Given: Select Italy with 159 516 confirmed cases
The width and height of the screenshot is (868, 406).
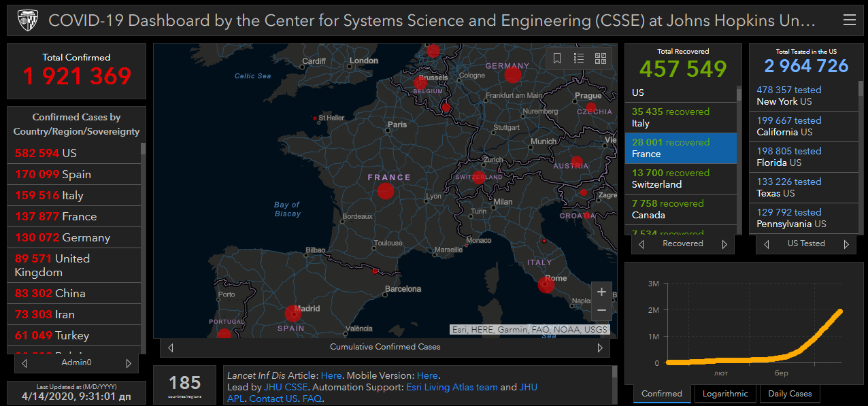Looking at the screenshot, I should coord(74,196).
